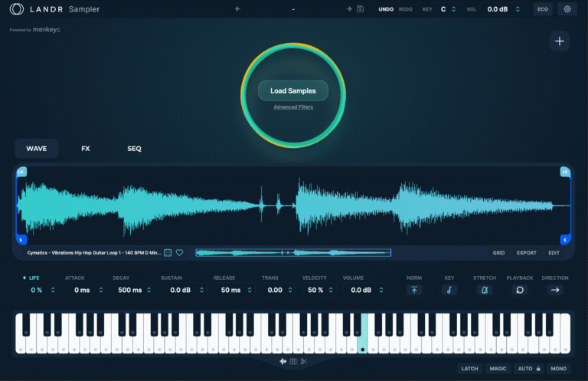Toggle ECO mode
Screen dimensions: 588x381
543,9
